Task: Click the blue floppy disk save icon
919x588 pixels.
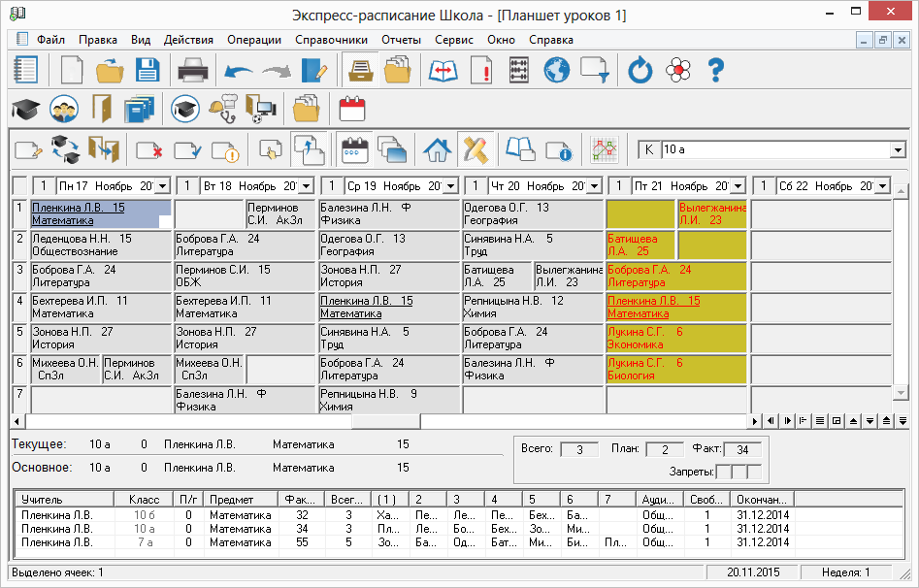Action: [147, 71]
